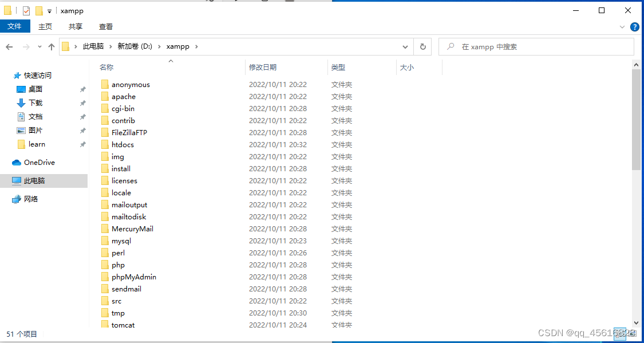
Task: Sort by 修改日期 column header
Action: click(263, 68)
